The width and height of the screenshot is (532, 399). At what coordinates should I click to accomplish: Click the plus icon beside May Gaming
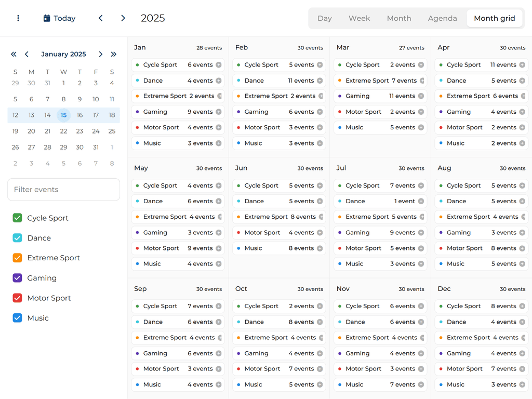[219, 232]
